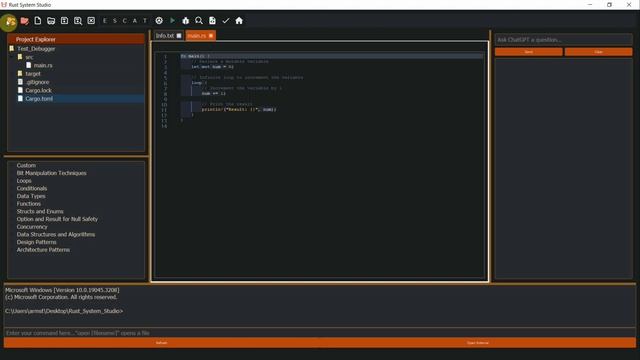
Task: Click the Home house icon
Action: click(239, 21)
